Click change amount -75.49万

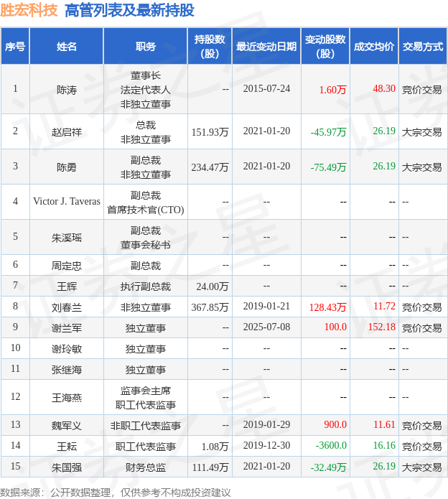pyautogui.click(x=328, y=167)
